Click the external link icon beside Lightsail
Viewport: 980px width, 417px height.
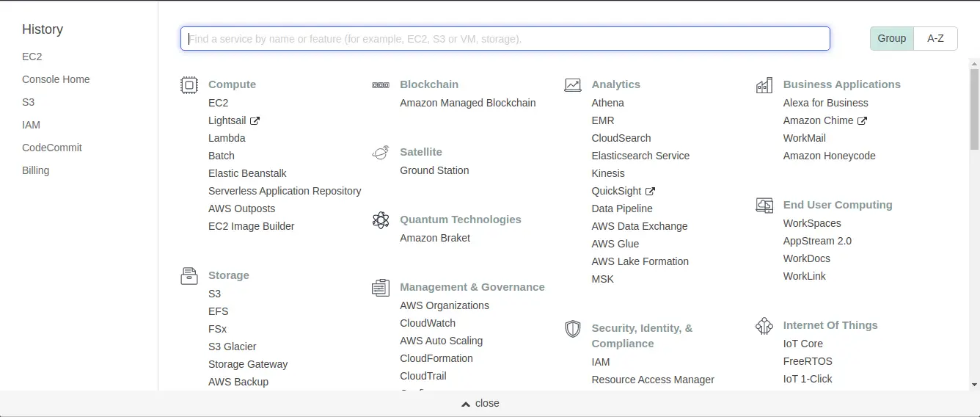[x=255, y=120]
